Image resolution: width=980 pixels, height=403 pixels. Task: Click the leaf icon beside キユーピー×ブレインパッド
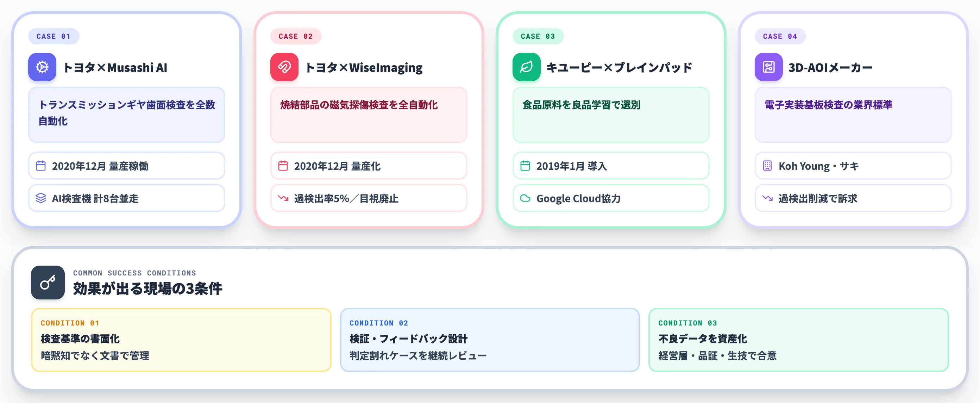pyautogui.click(x=527, y=67)
